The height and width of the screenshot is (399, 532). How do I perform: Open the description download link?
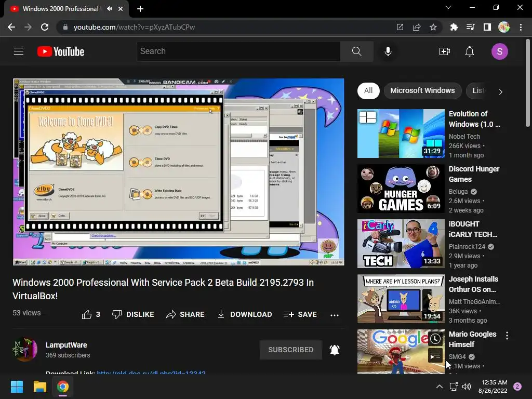click(151, 373)
